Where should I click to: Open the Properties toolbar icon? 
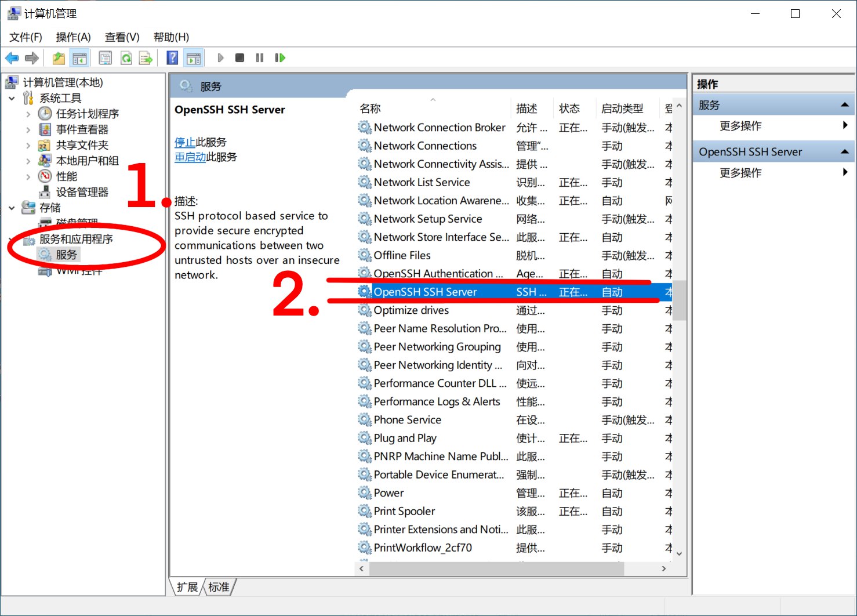(105, 58)
